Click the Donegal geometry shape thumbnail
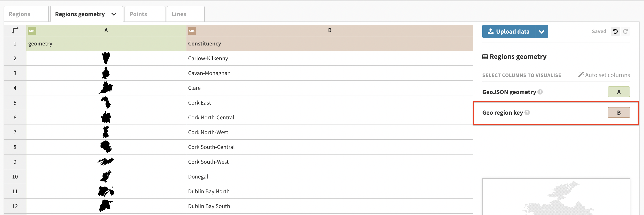This screenshot has width=644, height=215. [106, 176]
